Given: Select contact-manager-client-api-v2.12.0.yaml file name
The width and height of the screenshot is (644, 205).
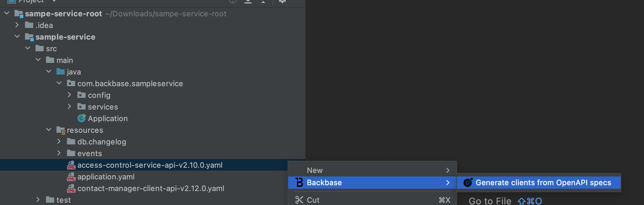Looking at the screenshot, I should pos(151,188).
